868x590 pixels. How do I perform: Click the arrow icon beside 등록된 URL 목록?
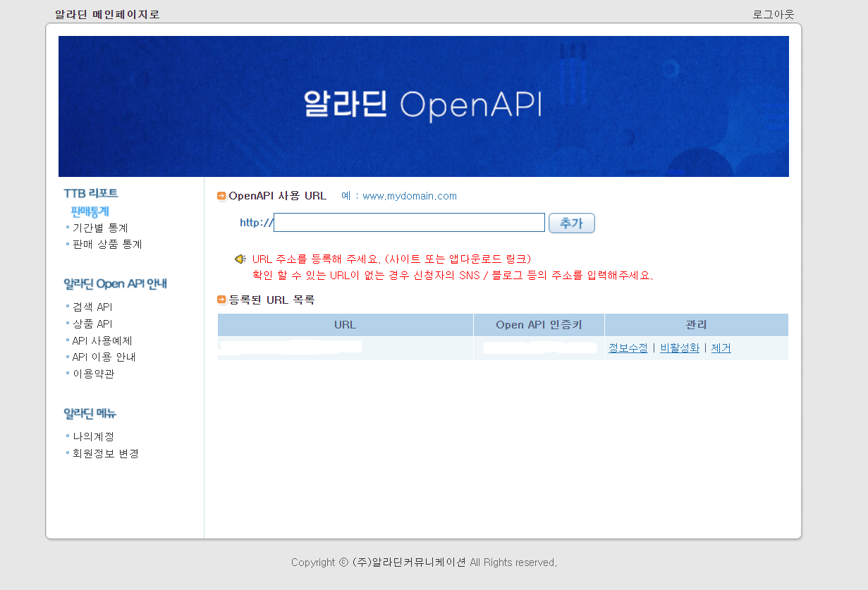pos(221,300)
